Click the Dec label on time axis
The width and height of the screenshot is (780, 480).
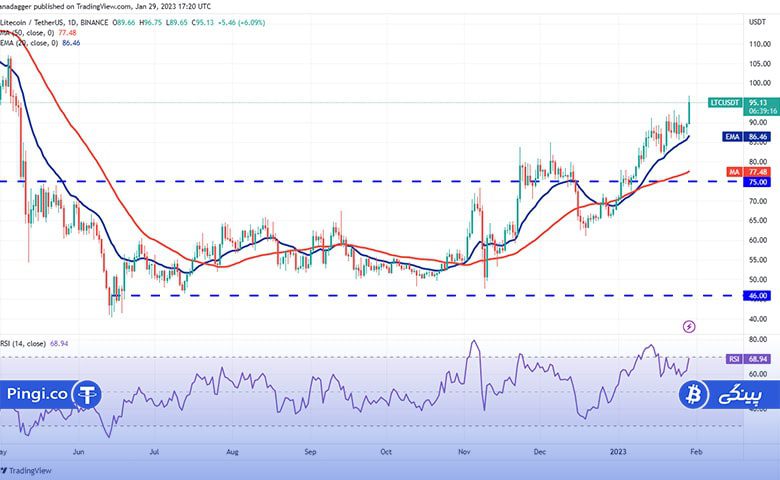click(539, 452)
